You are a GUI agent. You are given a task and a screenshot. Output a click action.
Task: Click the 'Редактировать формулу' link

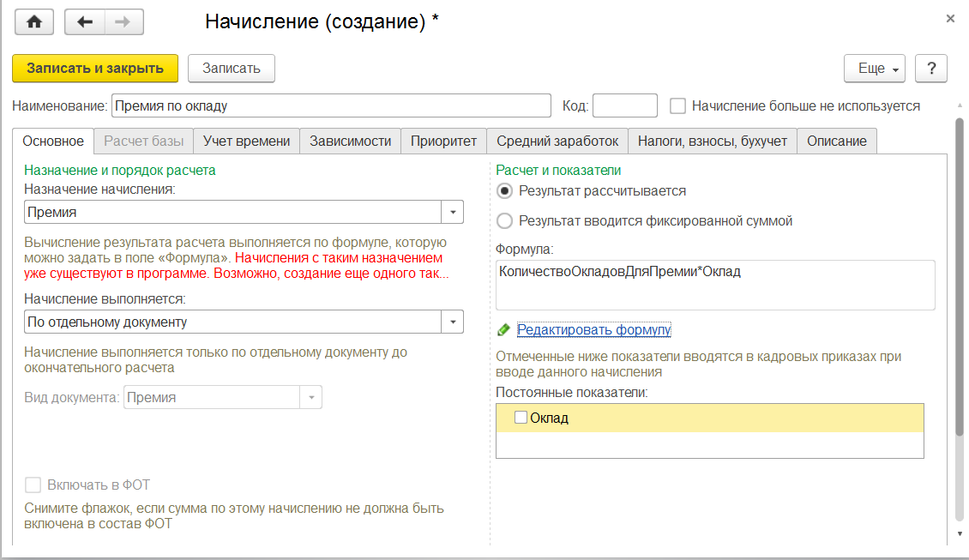tap(593, 329)
